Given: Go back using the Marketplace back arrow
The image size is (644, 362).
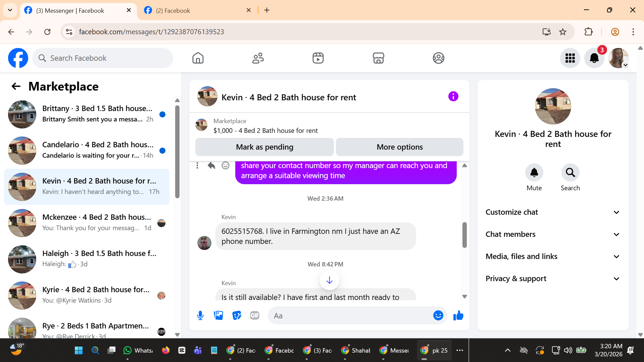Looking at the screenshot, I should pos(16,87).
